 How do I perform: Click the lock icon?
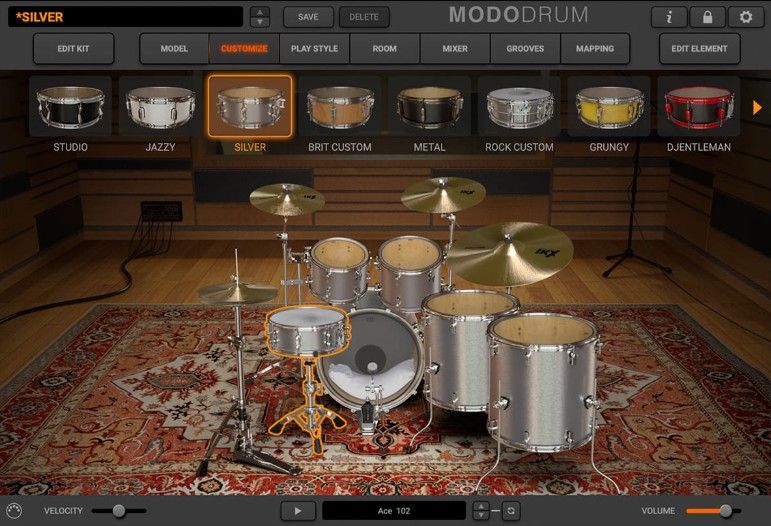707,17
